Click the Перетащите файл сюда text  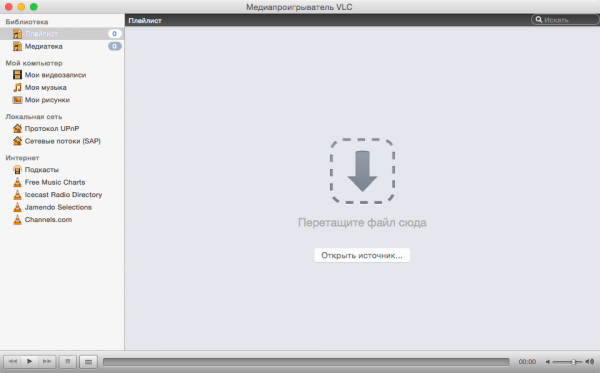pyautogui.click(x=362, y=222)
